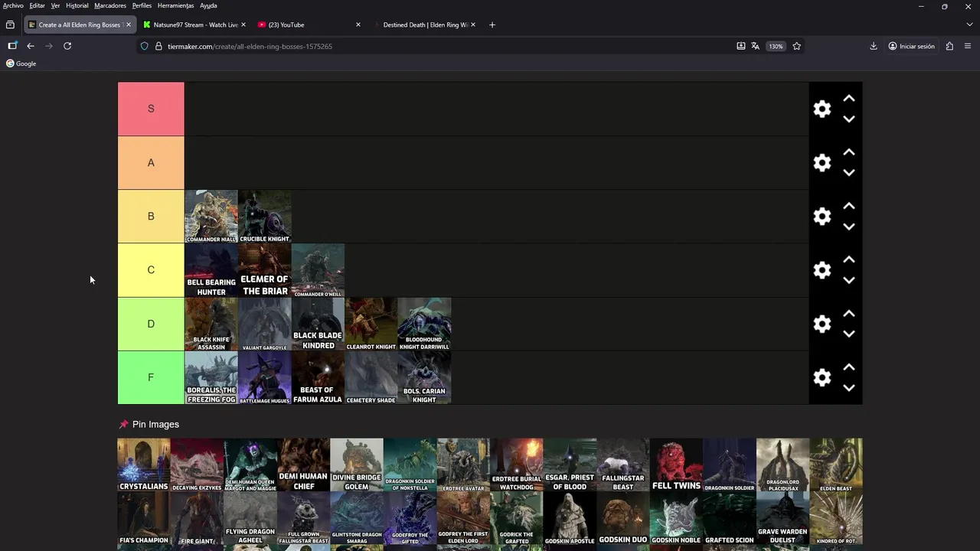This screenshot has height=551, width=980.
Task: Open settings gear for B tier row
Action: click(x=822, y=216)
